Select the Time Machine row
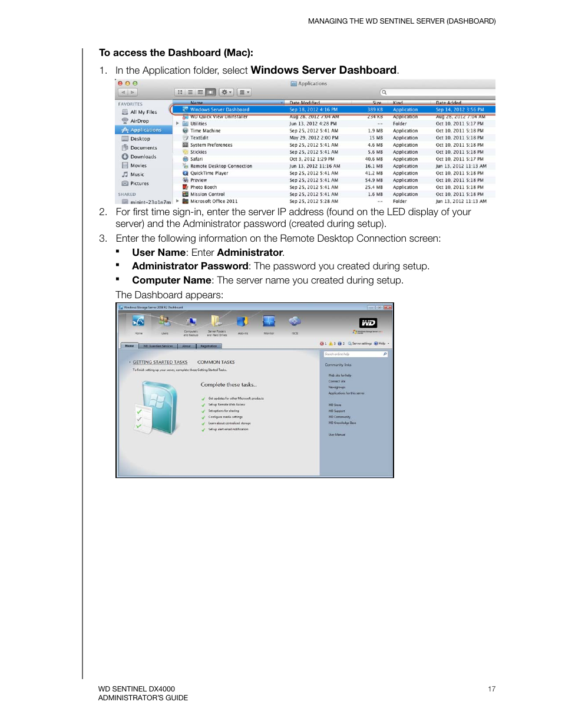 pos(334,131)
